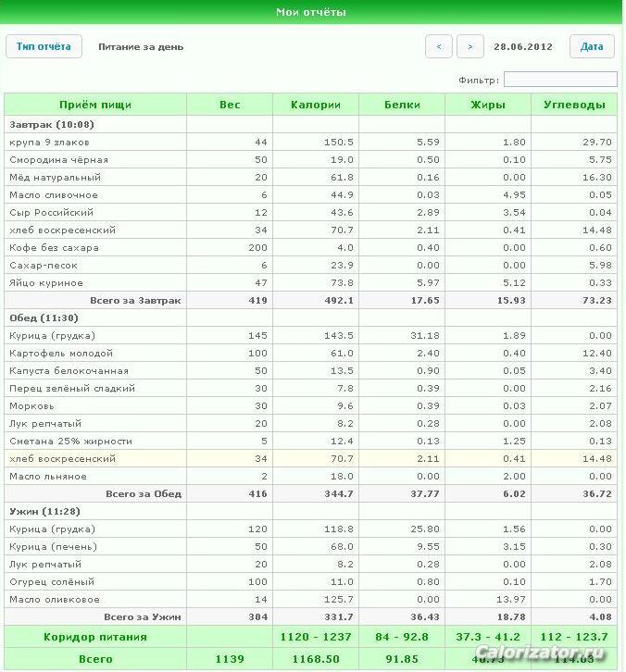Select the Перец зелёный сладкий row

pyautogui.click(x=311, y=388)
